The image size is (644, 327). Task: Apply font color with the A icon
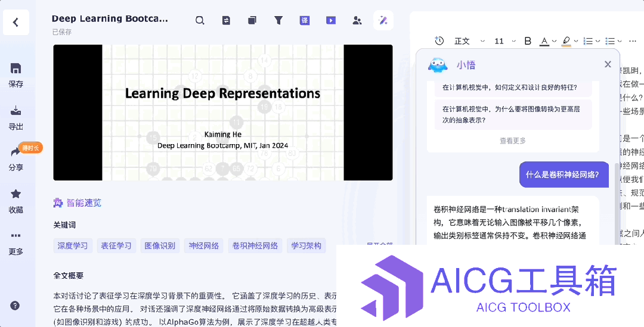pos(544,41)
